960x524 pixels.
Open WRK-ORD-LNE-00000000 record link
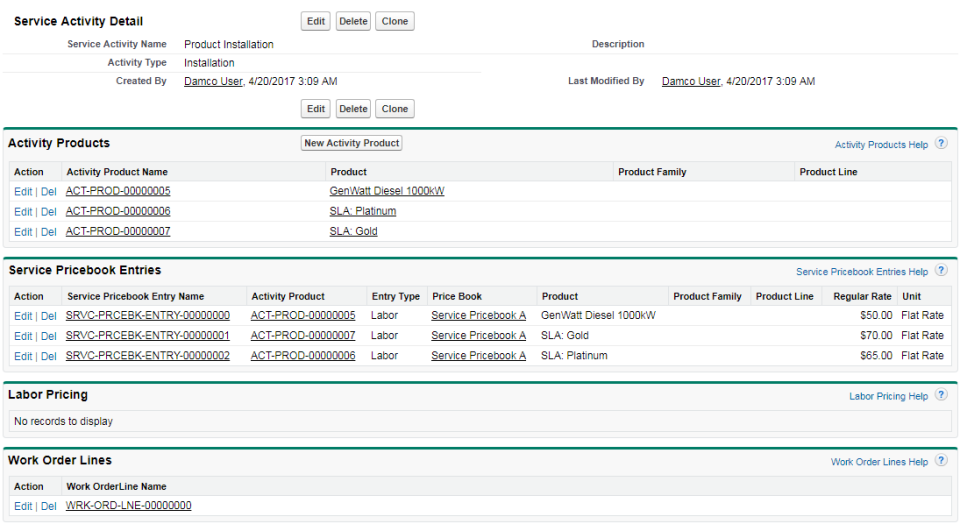[129, 506]
